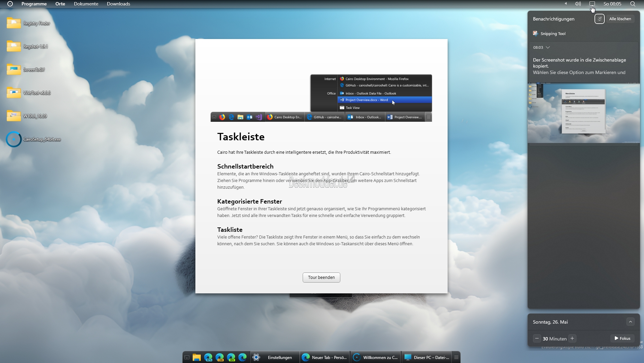Collapse the calendar with chevron button
The height and width of the screenshot is (363, 644).
631,322
